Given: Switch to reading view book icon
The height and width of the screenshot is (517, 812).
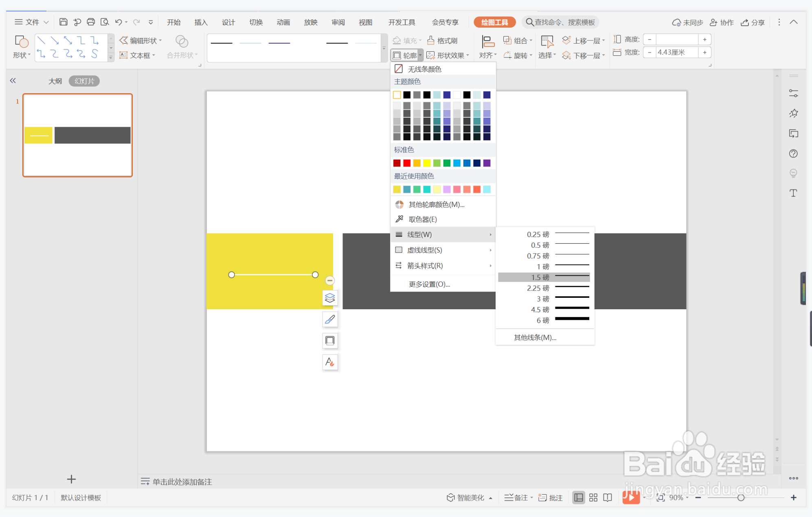Looking at the screenshot, I should point(608,497).
